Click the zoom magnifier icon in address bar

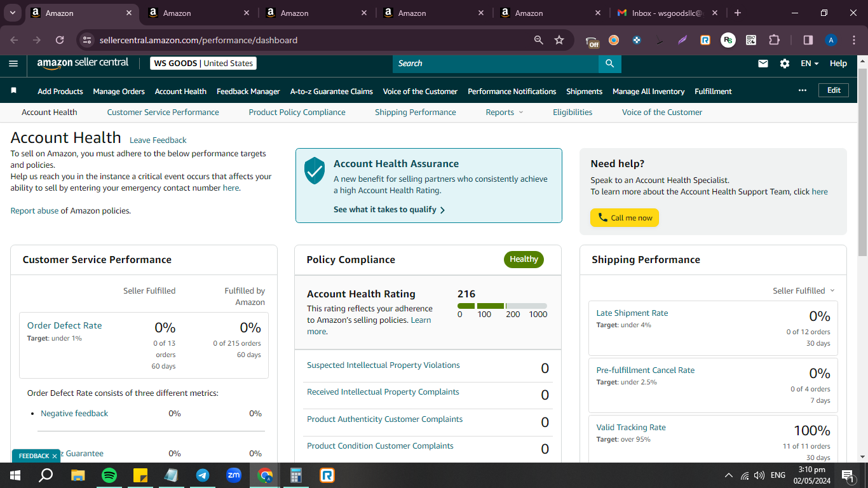click(539, 40)
